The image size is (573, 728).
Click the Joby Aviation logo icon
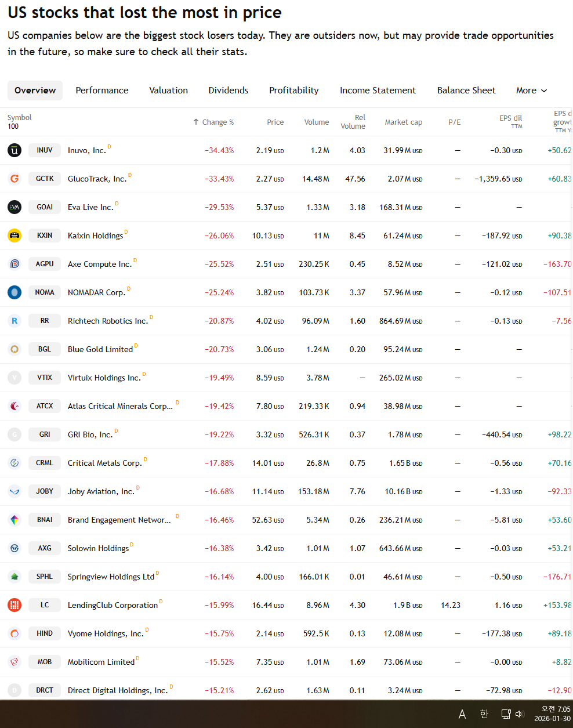[x=14, y=491]
